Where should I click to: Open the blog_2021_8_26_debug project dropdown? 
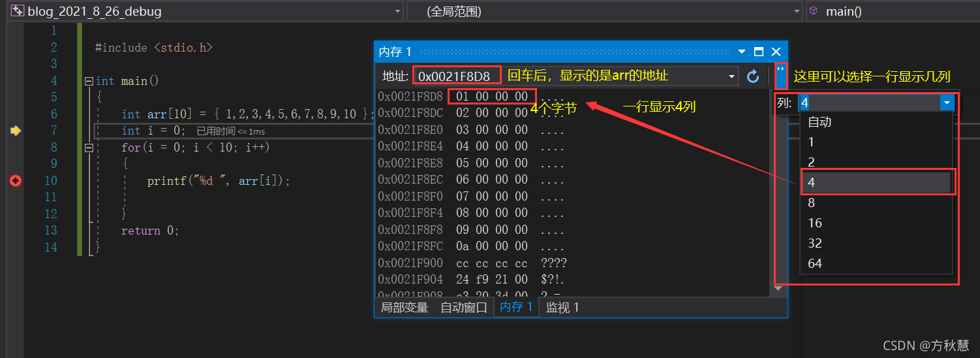pyautogui.click(x=398, y=11)
